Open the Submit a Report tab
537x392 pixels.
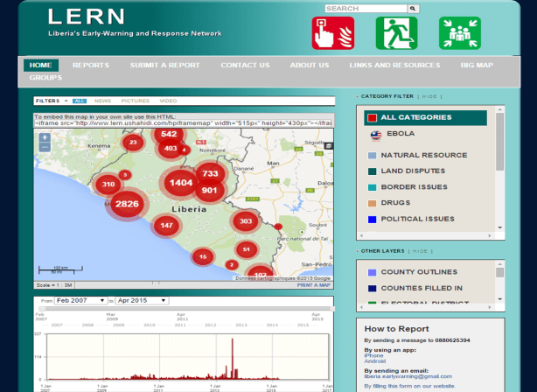[x=164, y=65]
